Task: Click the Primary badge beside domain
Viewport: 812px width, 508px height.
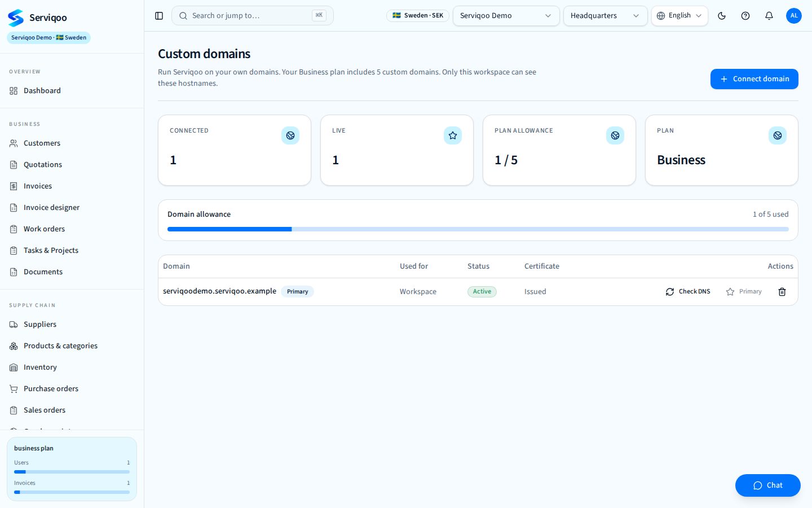Action: click(297, 292)
